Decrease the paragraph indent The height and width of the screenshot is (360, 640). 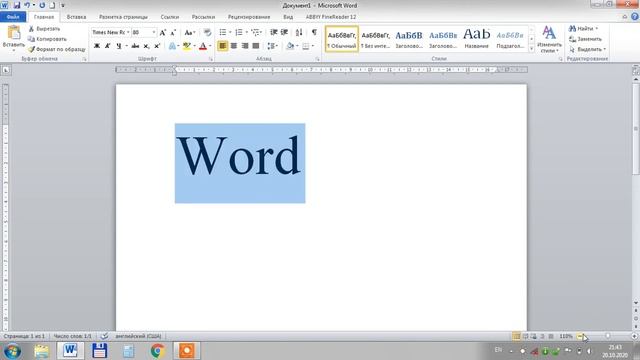click(x=274, y=32)
